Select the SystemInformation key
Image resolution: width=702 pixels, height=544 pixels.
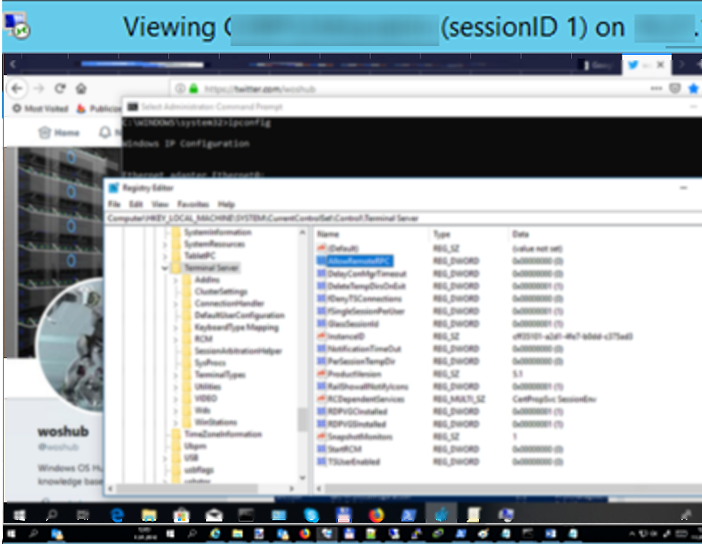tap(218, 232)
